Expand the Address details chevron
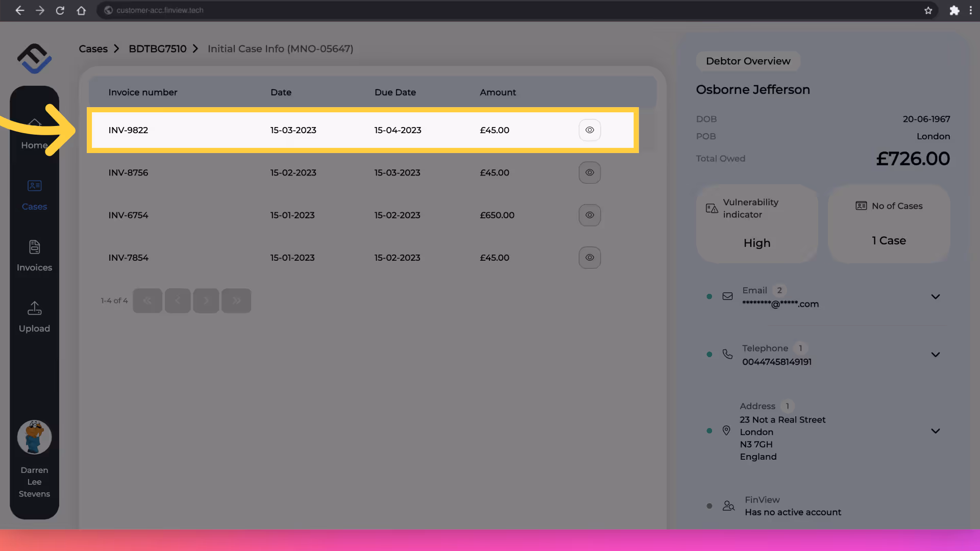The width and height of the screenshot is (980, 551). [935, 431]
